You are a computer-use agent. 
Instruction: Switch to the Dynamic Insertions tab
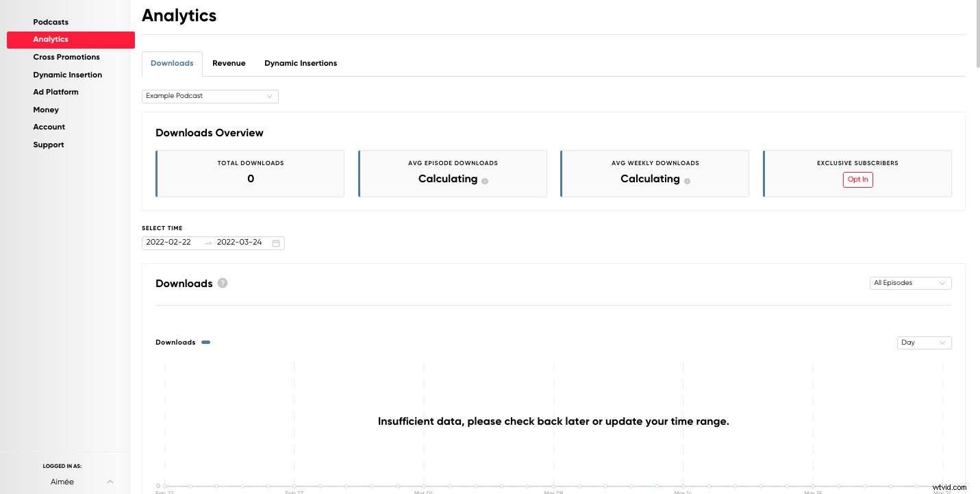(x=301, y=64)
